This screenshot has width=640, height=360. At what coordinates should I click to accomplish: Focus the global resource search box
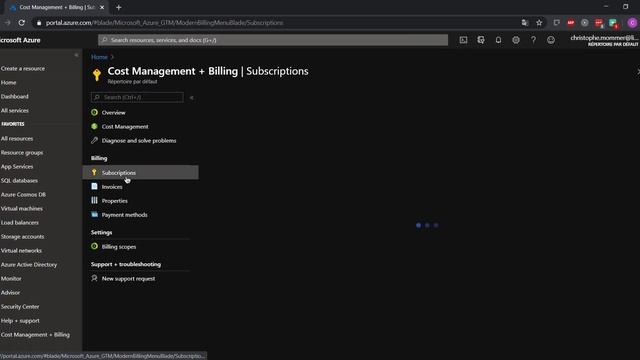click(x=273, y=40)
